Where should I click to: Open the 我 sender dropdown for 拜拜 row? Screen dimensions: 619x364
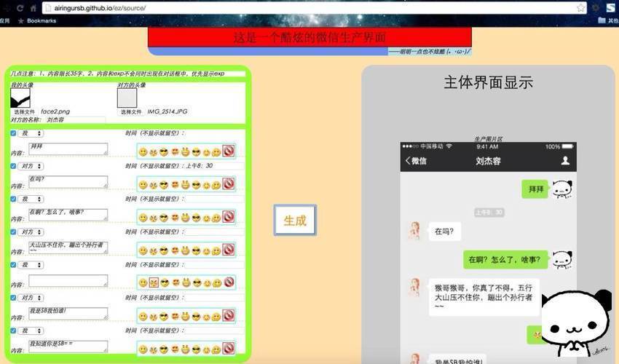[31, 133]
